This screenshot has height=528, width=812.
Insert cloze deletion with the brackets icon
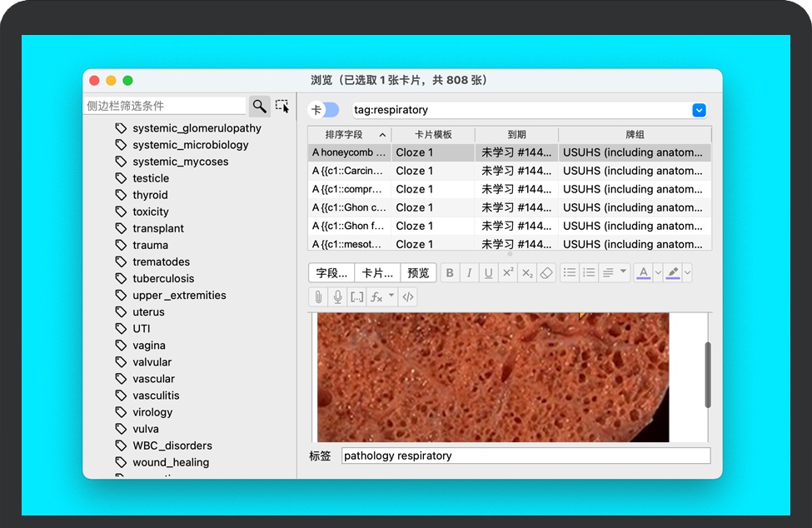(357, 297)
